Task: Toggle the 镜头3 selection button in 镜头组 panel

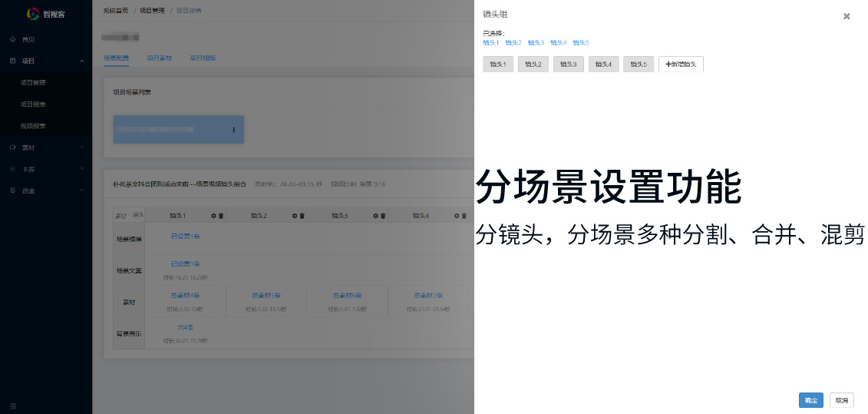Action: tap(568, 65)
